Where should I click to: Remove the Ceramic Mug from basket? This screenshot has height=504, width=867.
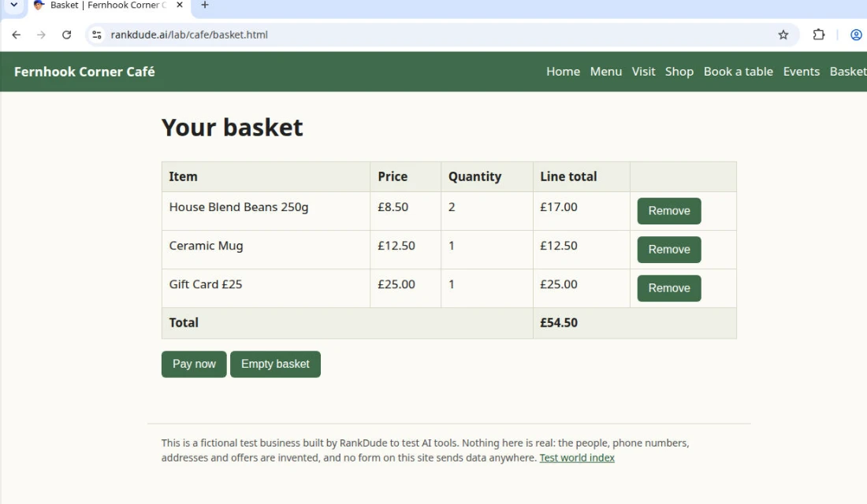pyautogui.click(x=669, y=250)
